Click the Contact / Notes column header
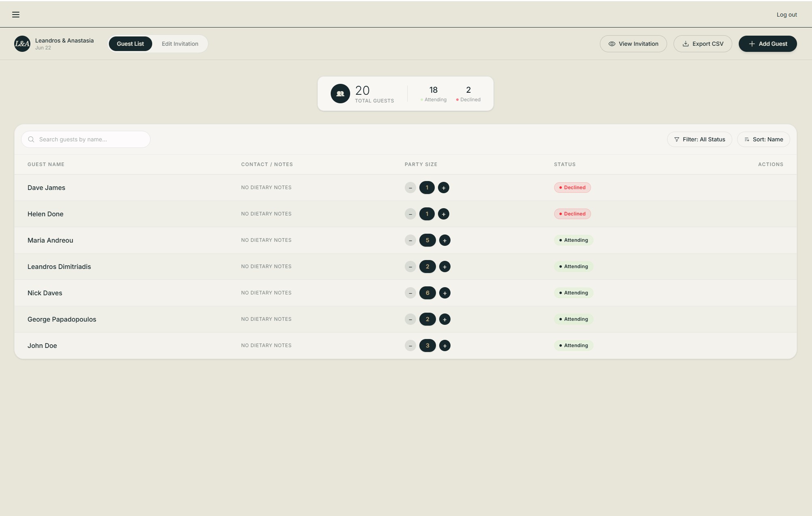This screenshot has width=812, height=516. [x=267, y=164]
